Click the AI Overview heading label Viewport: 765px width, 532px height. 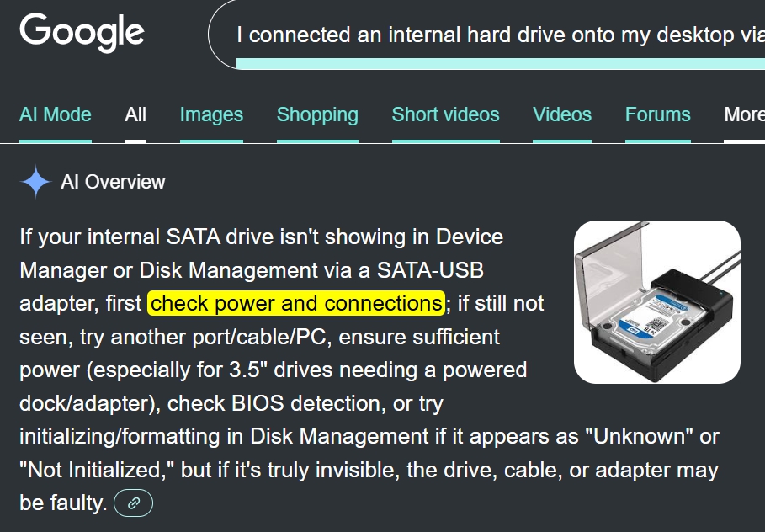(113, 182)
